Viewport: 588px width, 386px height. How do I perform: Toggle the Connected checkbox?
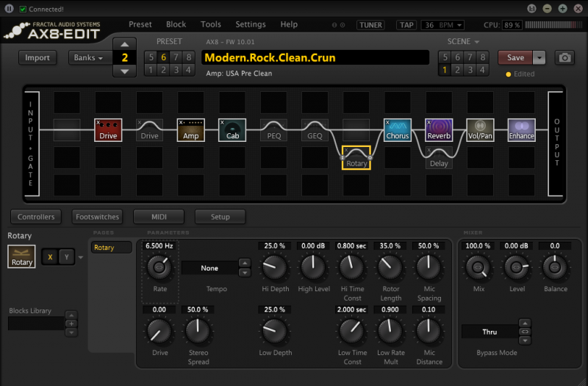[x=23, y=9]
